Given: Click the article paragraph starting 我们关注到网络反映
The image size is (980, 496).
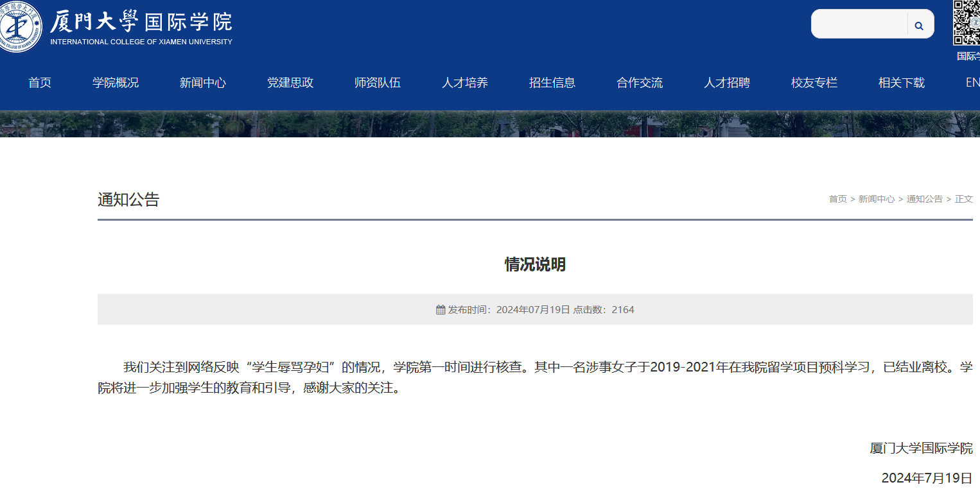Looking at the screenshot, I should (x=535, y=377).
